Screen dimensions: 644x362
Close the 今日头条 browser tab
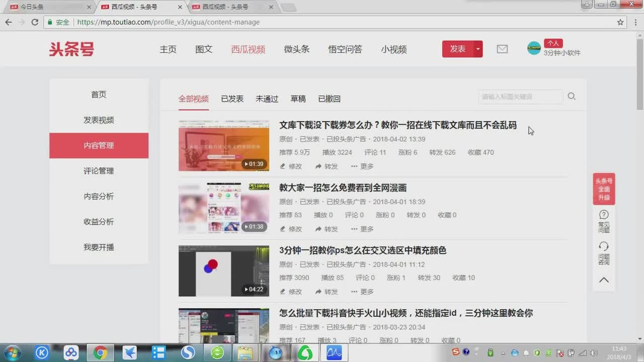[89, 7]
